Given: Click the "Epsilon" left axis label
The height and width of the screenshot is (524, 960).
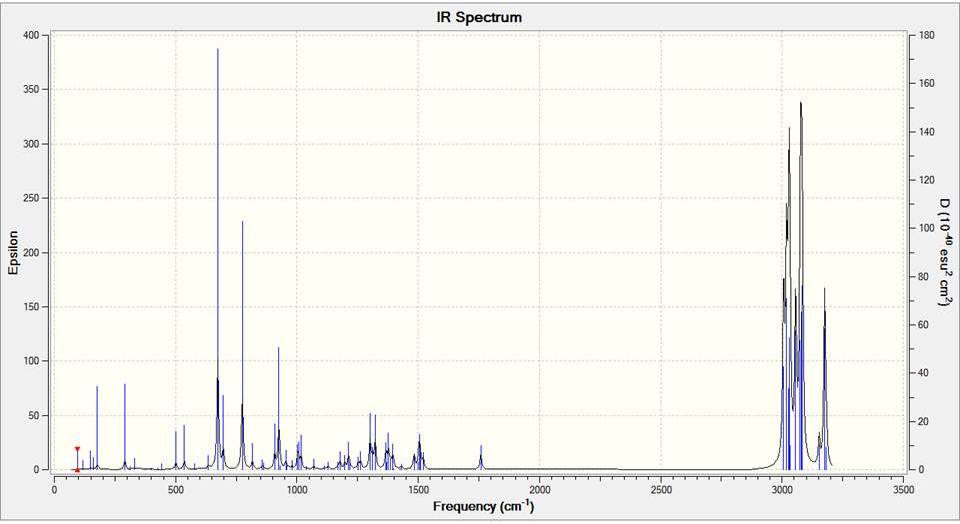Looking at the screenshot, I should tap(13, 252).
